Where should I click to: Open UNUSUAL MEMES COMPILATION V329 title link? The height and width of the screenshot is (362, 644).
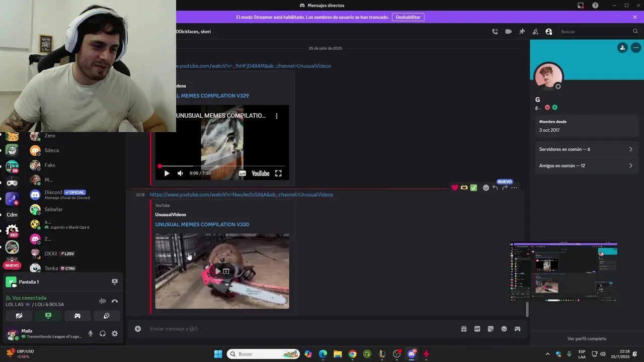click(212, 96)
